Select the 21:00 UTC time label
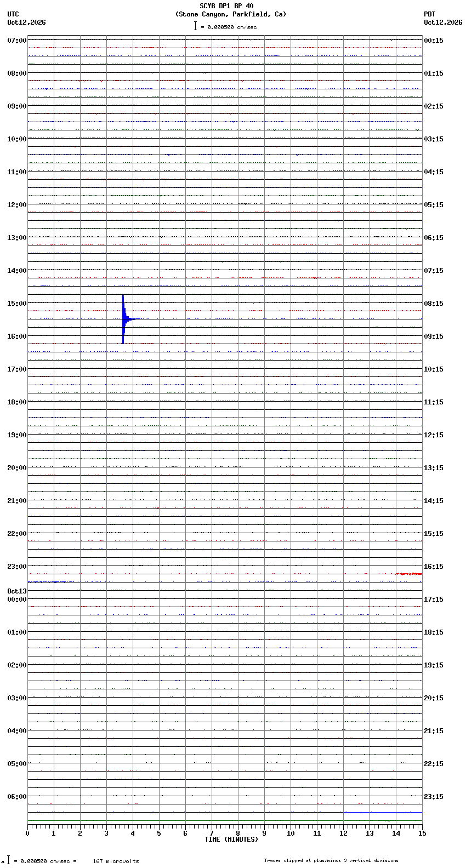The image size is (466, 868). click(x=17, y=501)
